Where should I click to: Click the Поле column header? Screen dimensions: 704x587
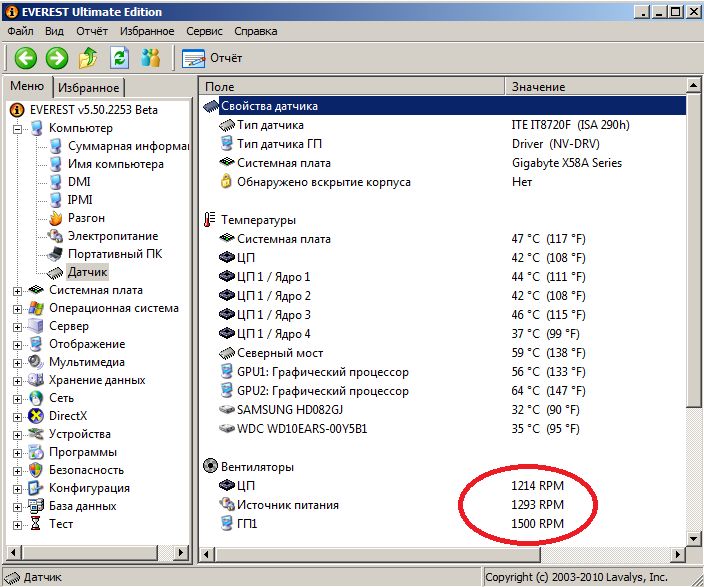pos(352,87)
